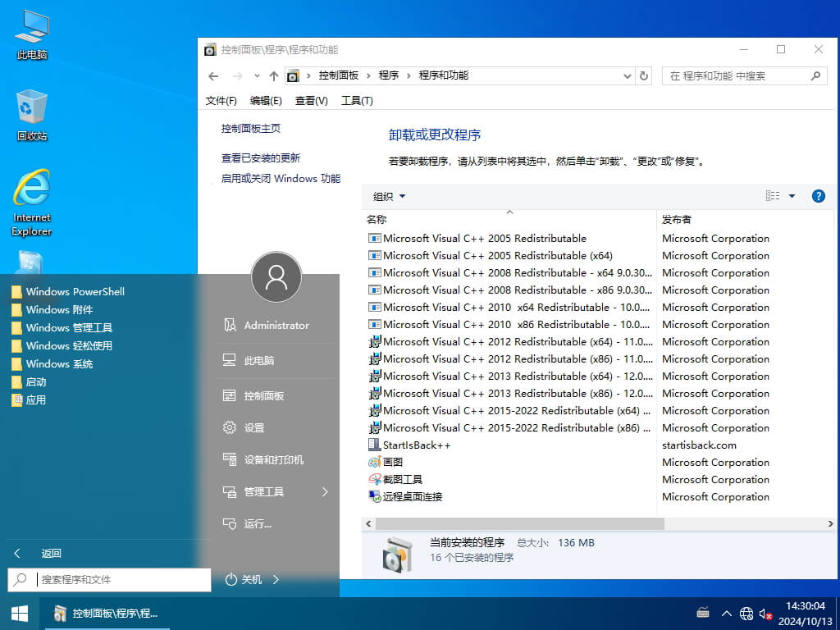Expand the Windows 附件 folder
Viewport: 840px width, 630px height.
point(52,309)
